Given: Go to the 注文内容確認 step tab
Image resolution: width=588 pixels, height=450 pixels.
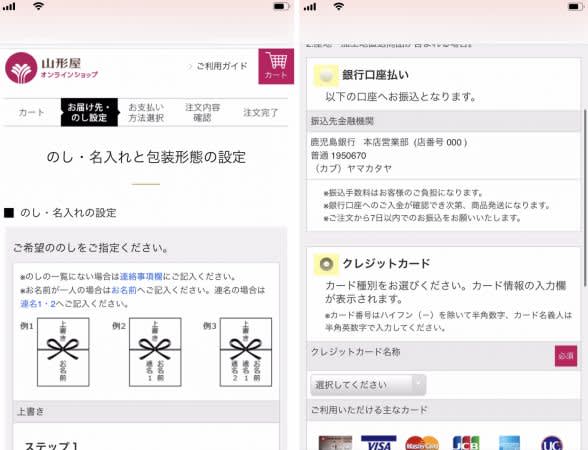Looking at the screenshot, I should [x=202, y=112].
